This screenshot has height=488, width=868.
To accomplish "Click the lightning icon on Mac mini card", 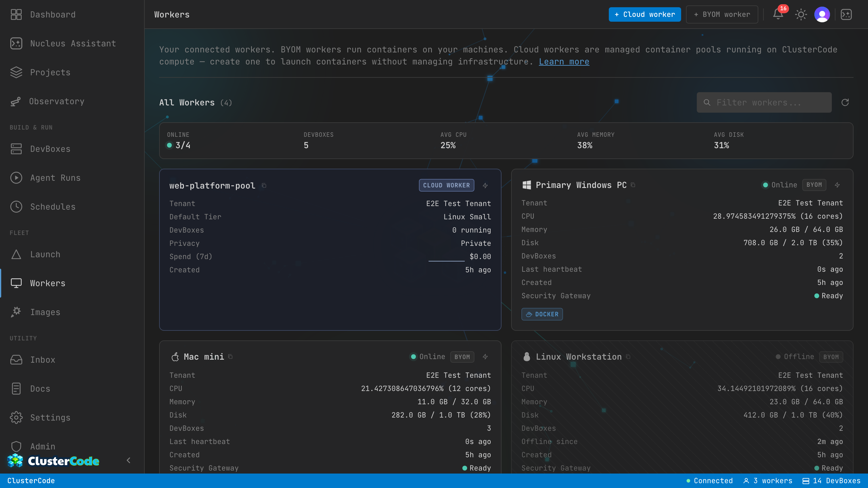I will tap(485, 357).
